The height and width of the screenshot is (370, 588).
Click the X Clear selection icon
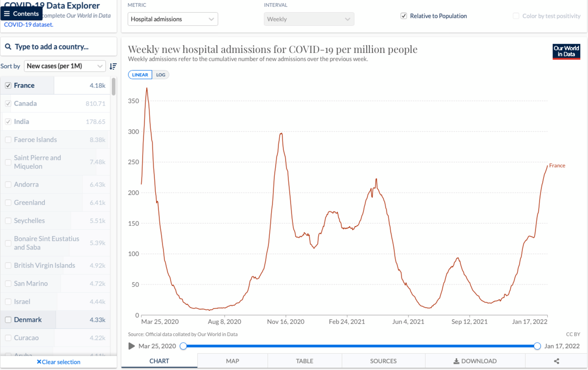pyautogui.click(x=39, y=362)
